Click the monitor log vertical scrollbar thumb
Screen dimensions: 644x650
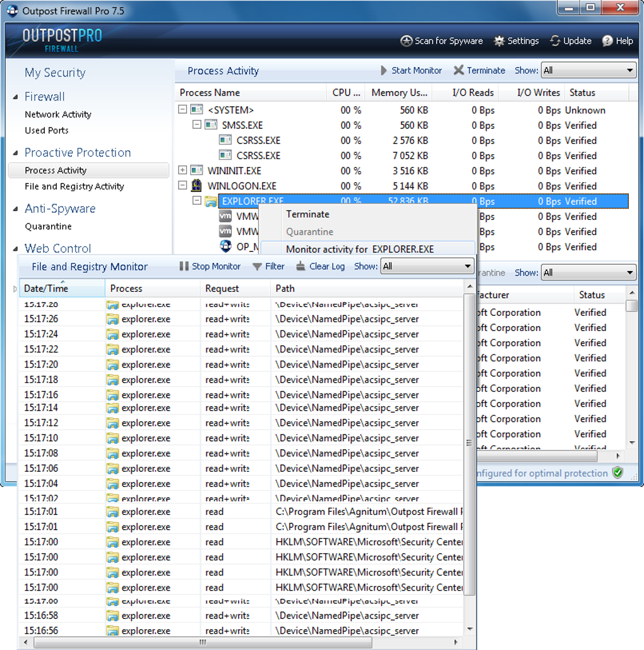469,445
